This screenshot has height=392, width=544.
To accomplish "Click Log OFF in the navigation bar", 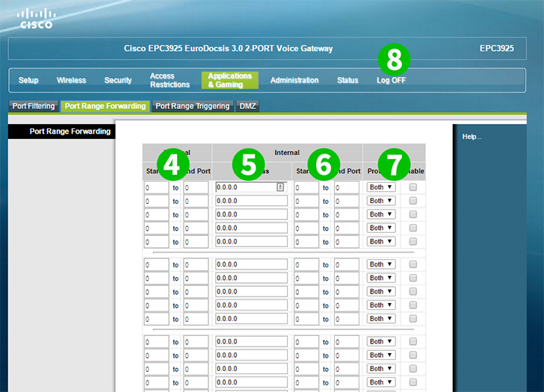I will (391, 81).
